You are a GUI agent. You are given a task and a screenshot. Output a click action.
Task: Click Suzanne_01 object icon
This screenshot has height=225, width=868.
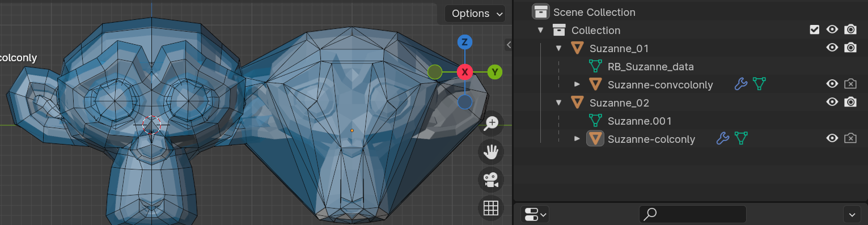(577, 48)
